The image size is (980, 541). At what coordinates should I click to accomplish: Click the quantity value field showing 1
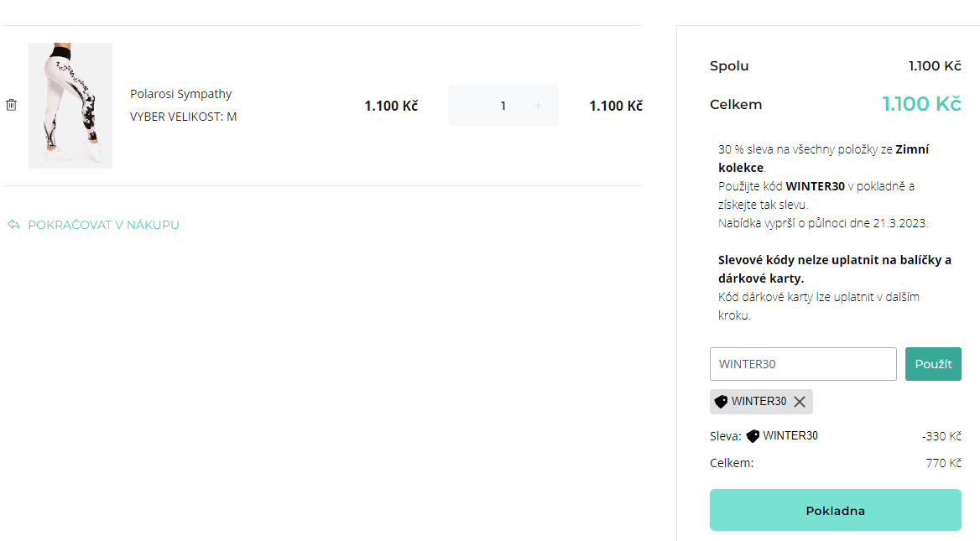[x=503, y=106]
